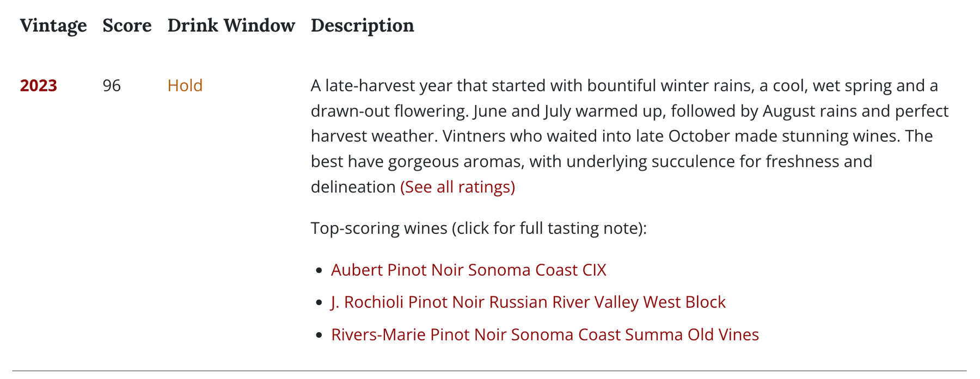Click the "(click for full tasting note)" text
The width and height of the screenshot is (980, 379).
[549, 228]
